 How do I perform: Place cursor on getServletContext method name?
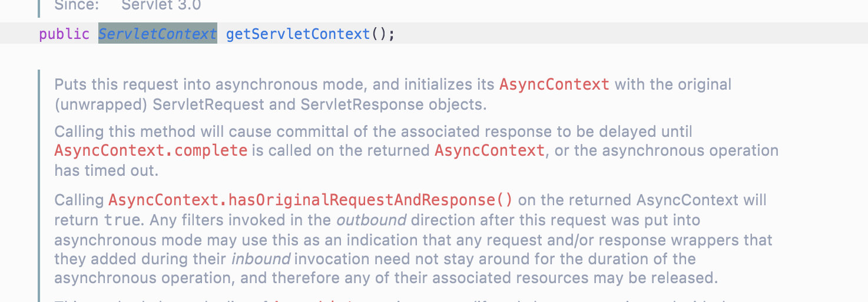coord(298,34)
